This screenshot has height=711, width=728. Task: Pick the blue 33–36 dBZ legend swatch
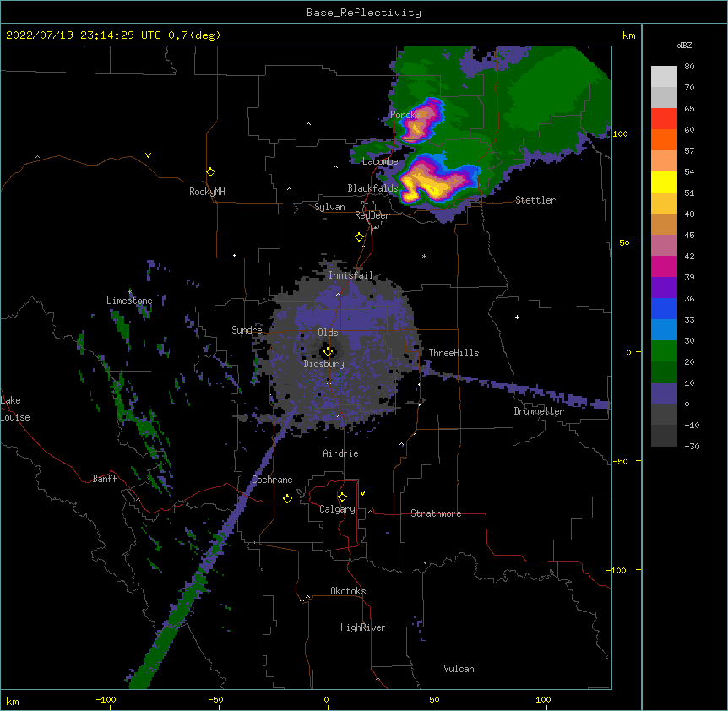(x=664, y=308)
